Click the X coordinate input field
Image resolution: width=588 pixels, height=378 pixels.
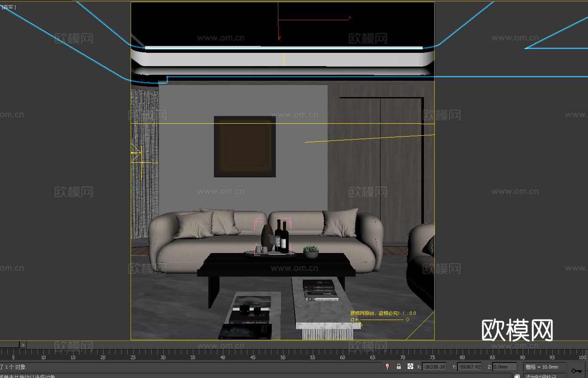[x=434, y=367]
